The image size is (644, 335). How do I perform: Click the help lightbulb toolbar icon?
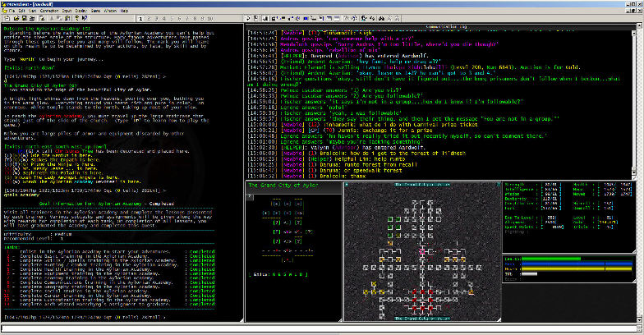[77, 18]
